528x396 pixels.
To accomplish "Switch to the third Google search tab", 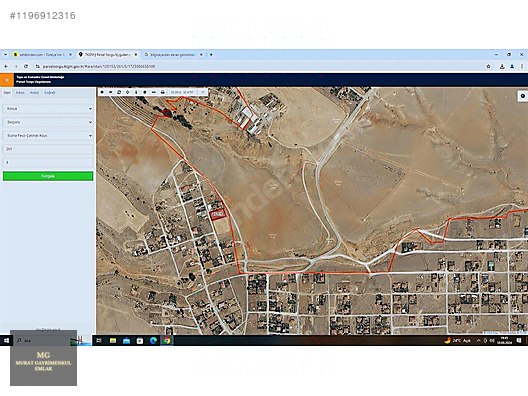I will click(172, 55).
